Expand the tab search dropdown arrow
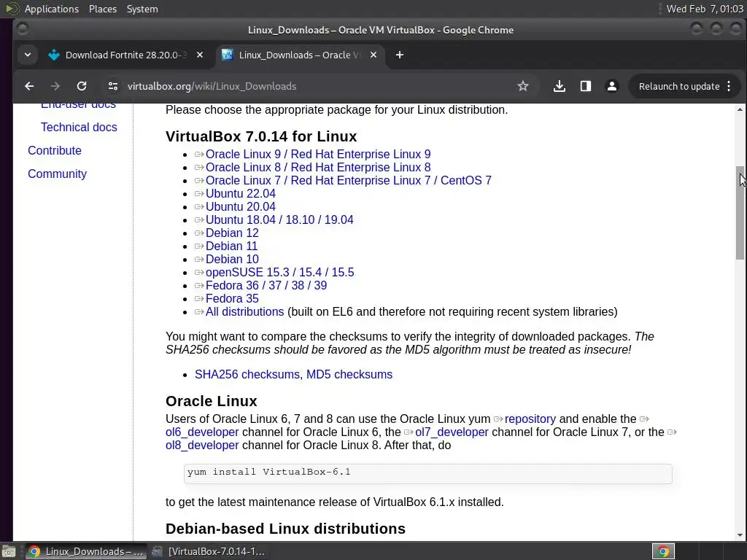This screenshot has width=747, height=560. (28, 55)
